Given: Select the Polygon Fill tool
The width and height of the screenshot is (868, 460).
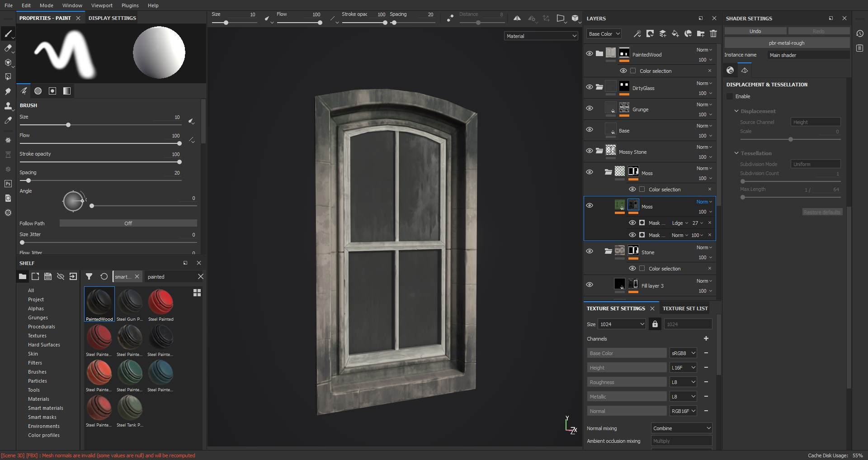Looking at the screenshot, I should point(8,77).
